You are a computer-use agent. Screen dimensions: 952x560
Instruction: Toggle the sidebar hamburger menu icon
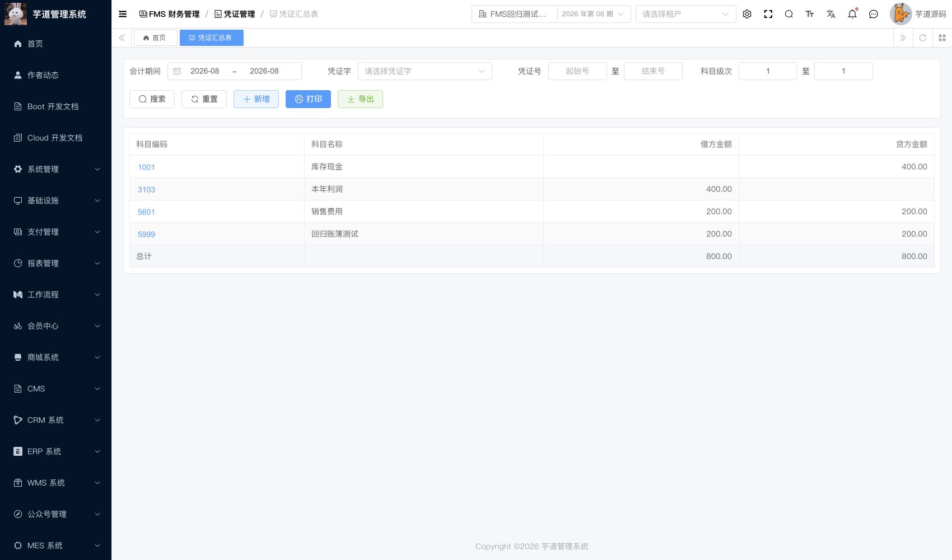pos(123,14)
